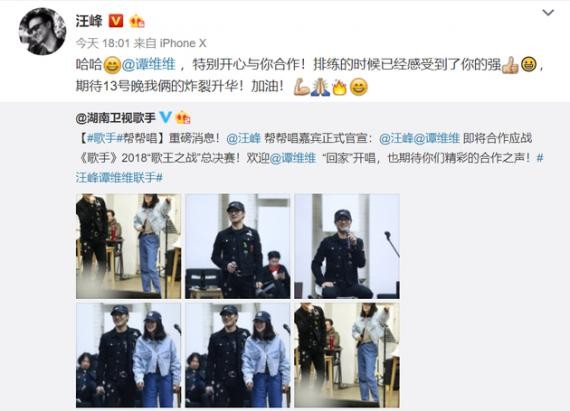Click the flexed biceps emoji in the post
Image resolution: width=570 pixels, height=411 pixels.
[x=301, y=87]
